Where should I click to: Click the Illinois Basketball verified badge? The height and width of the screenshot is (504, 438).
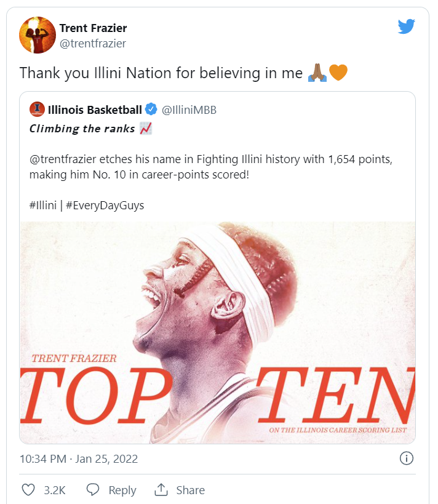click(x=151, y=110)
